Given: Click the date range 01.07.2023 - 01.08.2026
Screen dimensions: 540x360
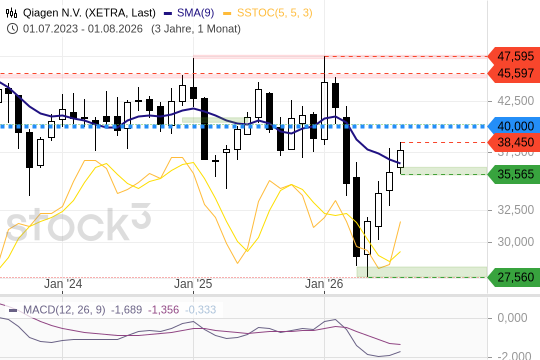Looking at the screenshot, I should [83, 29].
